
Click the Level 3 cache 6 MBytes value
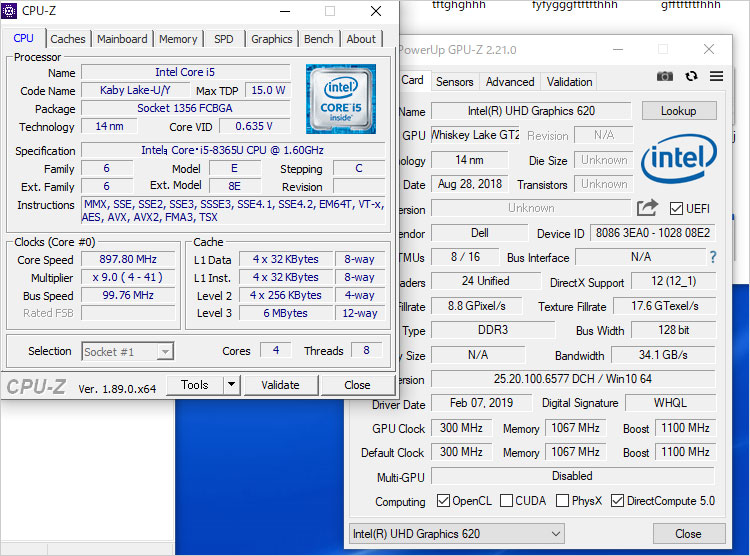coord(286,313)
